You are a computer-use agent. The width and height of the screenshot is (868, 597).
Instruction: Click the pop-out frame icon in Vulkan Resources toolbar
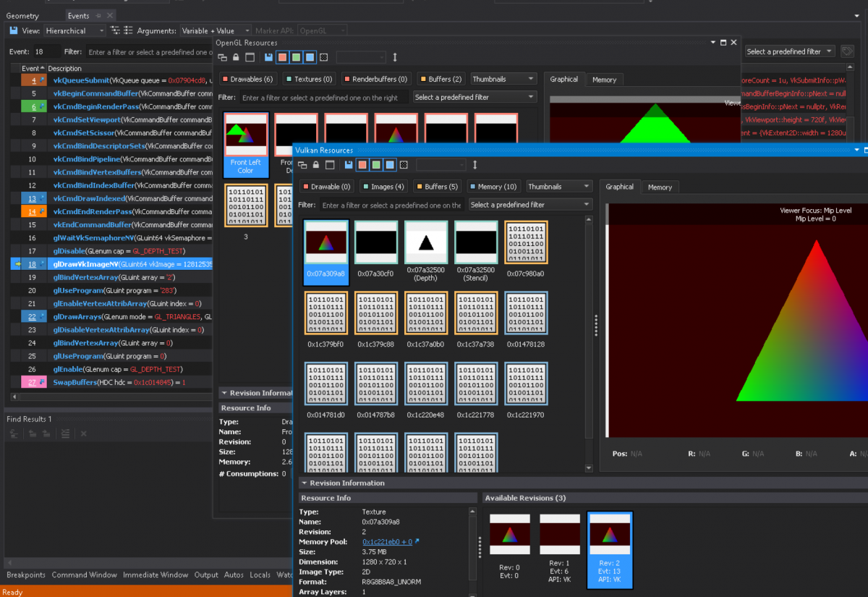tap(330, 166)
